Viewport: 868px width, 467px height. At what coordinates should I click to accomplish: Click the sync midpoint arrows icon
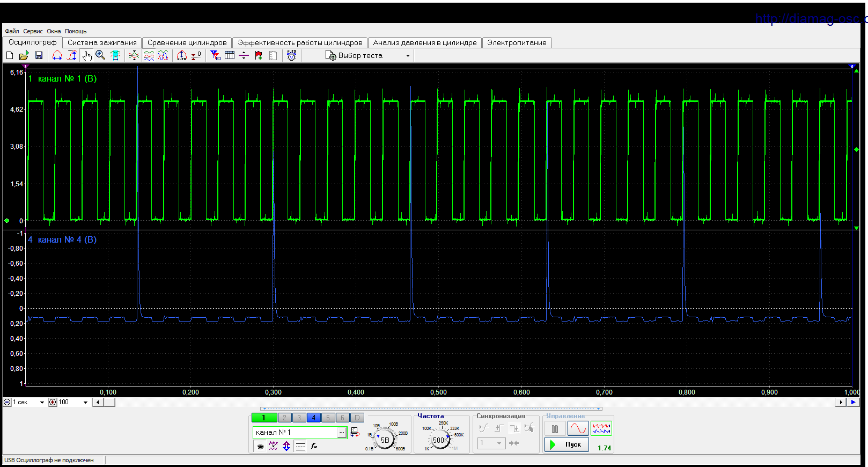tap(514, 443)
